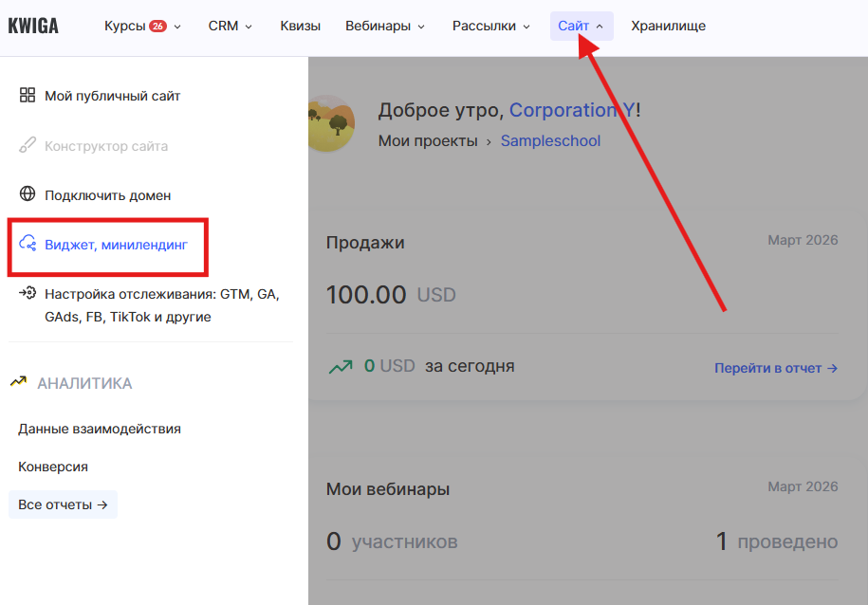Click the globe icon beside Подключить домен
This screenshot has width=868, height=605.
coord(28,194)
